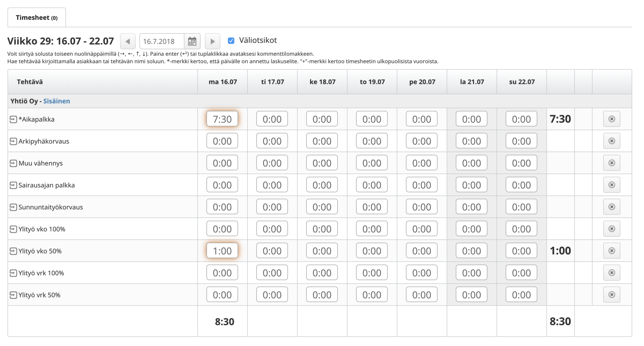Click arrow icon beside Muu vähennys

point(13,163)
